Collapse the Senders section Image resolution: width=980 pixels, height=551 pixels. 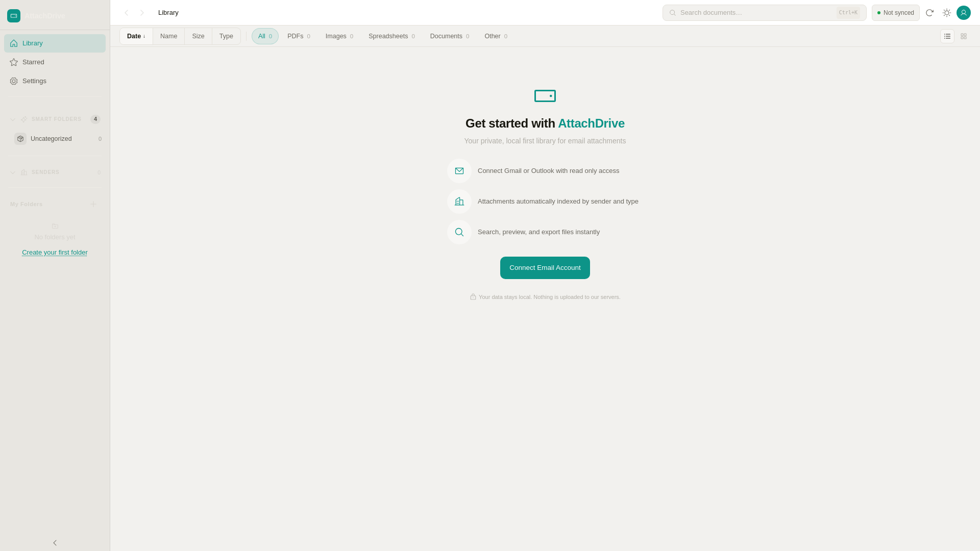point(13,173)
